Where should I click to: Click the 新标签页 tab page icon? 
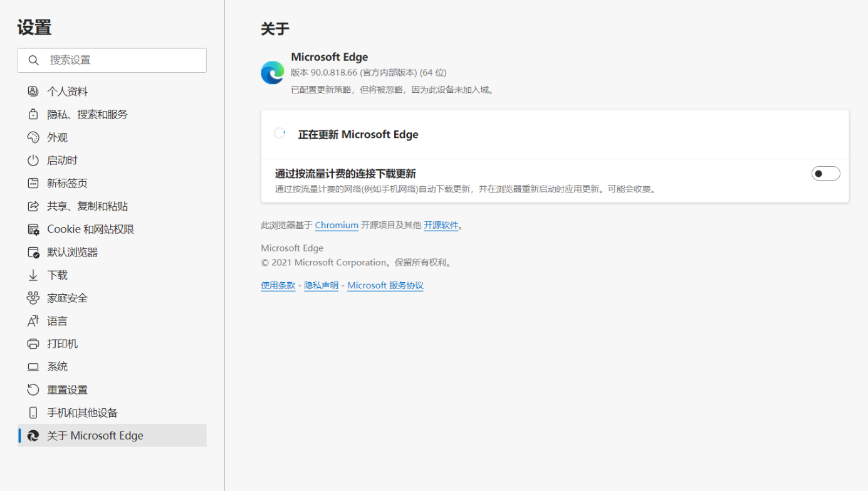pos(33,183)
